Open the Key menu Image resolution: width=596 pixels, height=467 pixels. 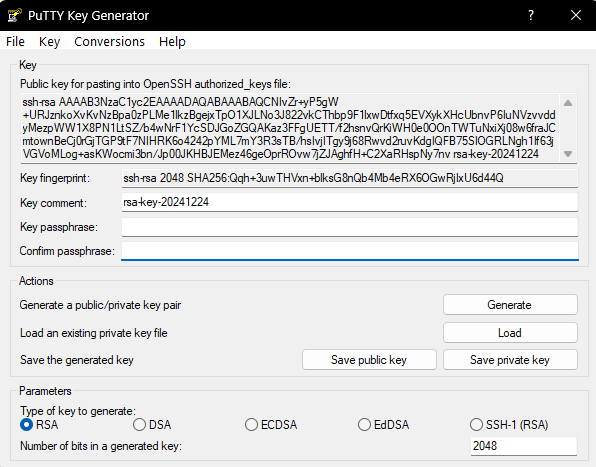pyautogui.click(x=49, y=41)
